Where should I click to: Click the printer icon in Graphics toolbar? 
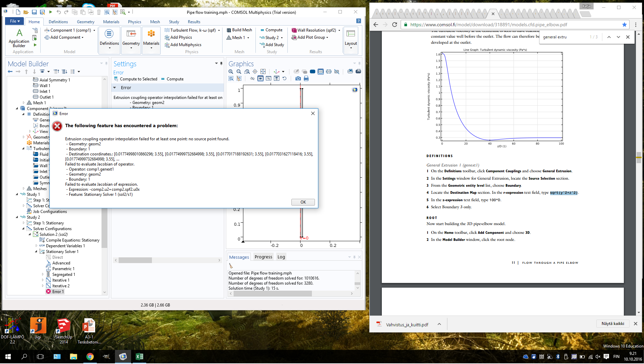(306, 79)
